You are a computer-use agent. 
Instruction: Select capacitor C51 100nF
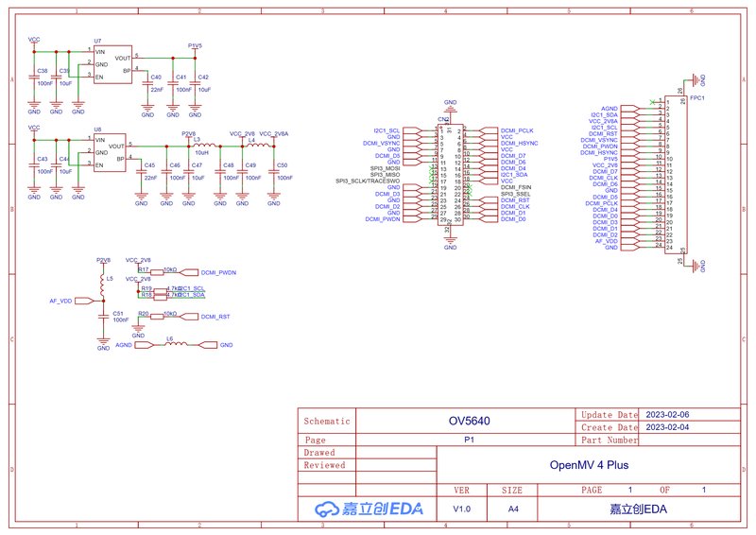pyautogui.click(x=103, y=317)
